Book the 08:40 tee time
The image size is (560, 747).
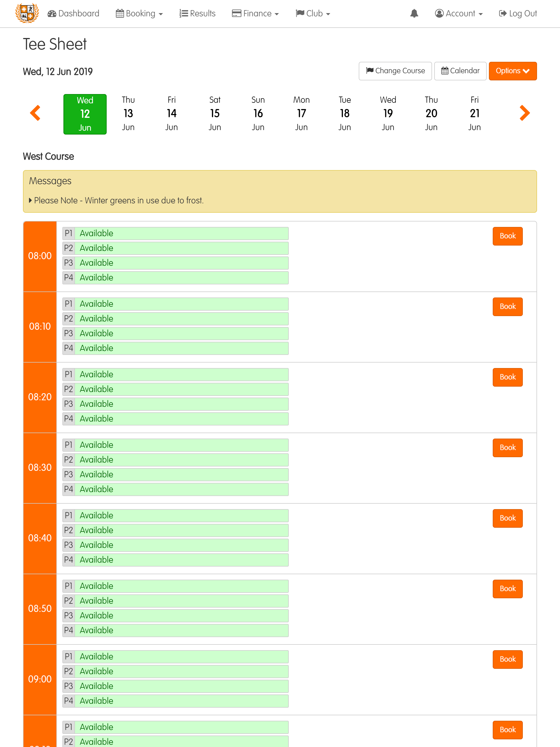click(x=507, y=518)
